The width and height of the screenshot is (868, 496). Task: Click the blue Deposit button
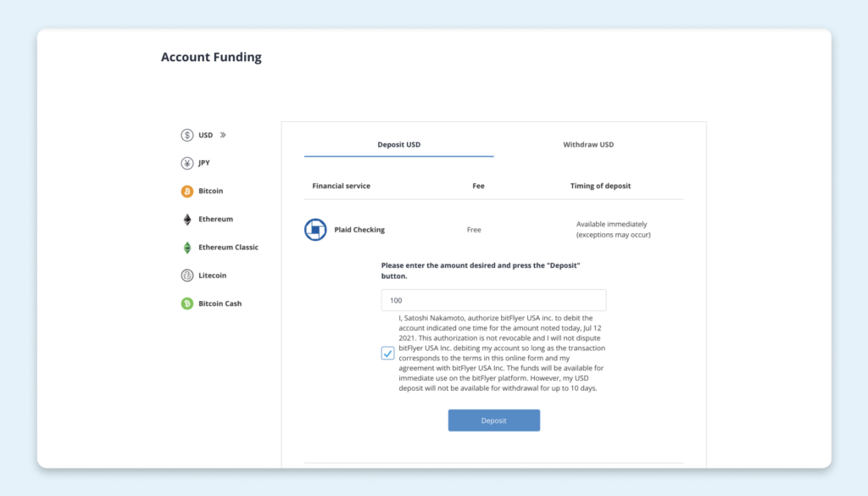[x=494, y=421]
